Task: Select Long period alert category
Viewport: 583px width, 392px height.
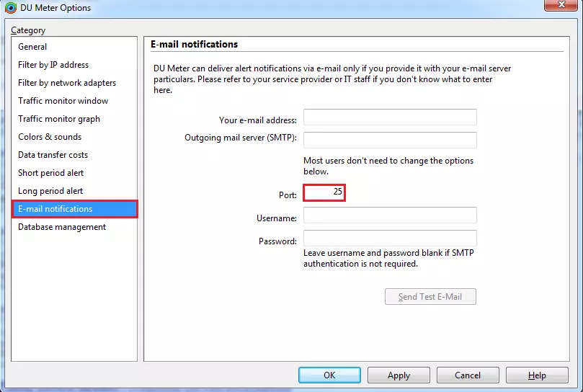Action: (x=74, y=191)
